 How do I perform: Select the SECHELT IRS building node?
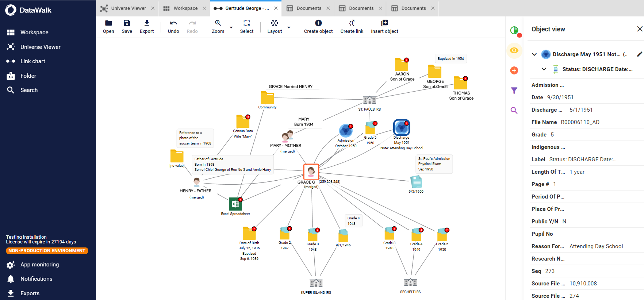[410, 282]
